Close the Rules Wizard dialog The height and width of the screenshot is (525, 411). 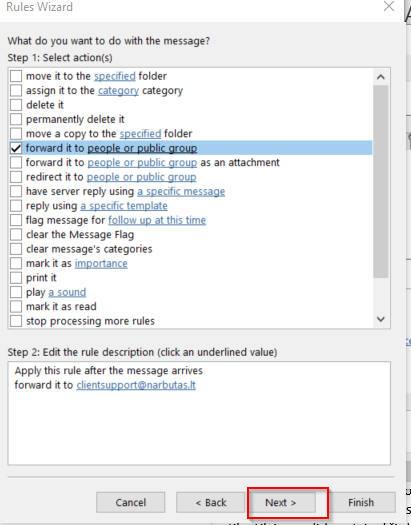pos(389,6)
